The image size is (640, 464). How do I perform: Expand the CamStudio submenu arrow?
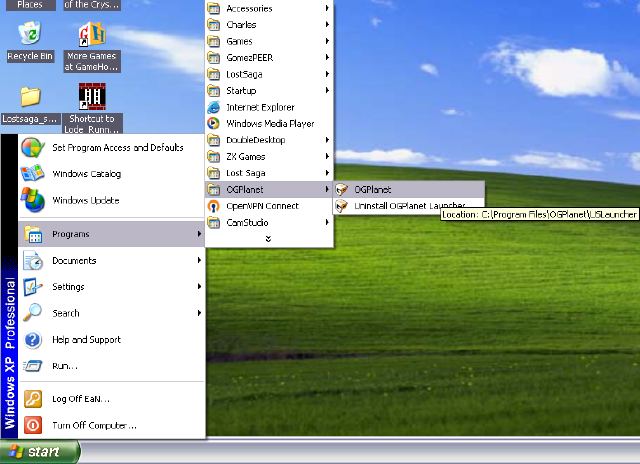tap(327, 222)
